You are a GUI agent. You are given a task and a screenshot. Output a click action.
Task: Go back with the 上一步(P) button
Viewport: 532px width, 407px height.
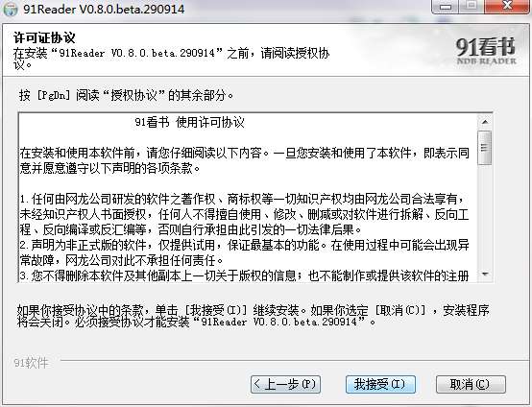(285, 384)
